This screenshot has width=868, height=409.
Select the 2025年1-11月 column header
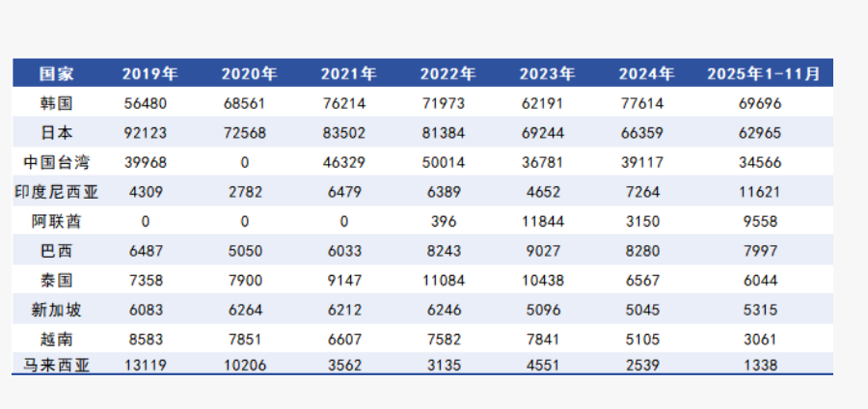click(764, 73)
